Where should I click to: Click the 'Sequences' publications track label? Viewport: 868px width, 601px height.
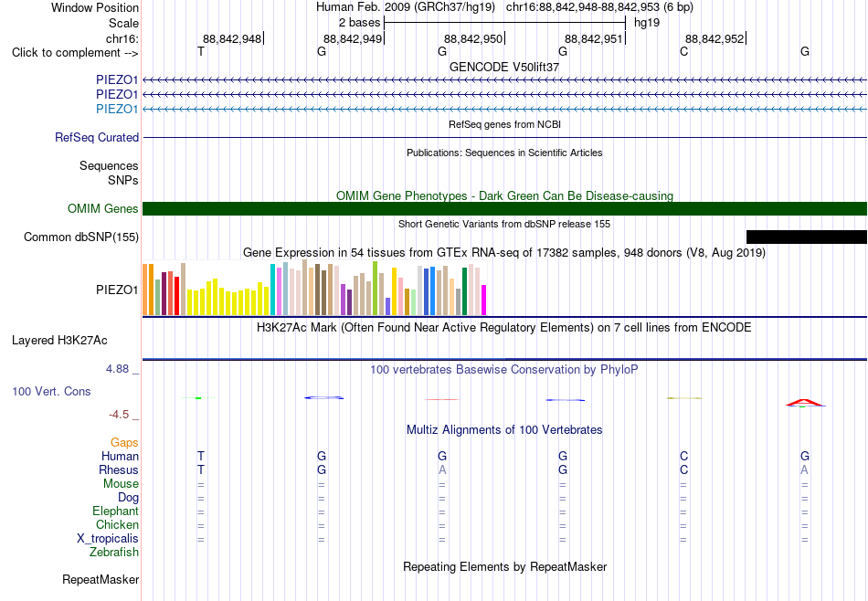[x=109, y=166]
